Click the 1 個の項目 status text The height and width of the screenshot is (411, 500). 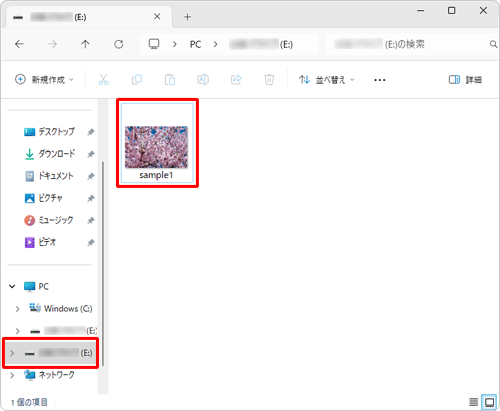(x=29, y=402)
